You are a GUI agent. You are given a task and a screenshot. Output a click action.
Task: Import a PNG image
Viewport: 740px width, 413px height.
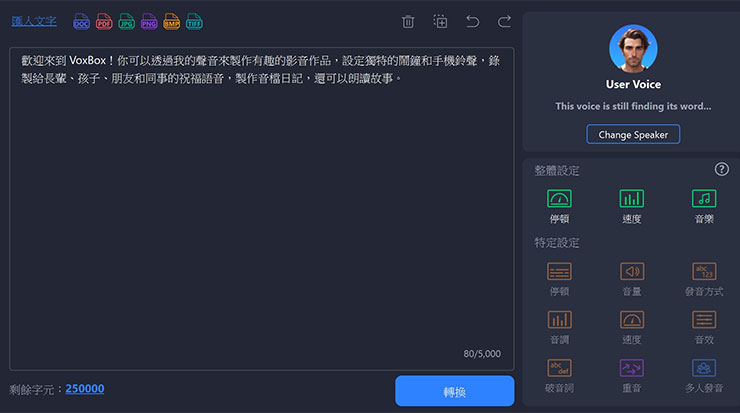click(149, 22)
